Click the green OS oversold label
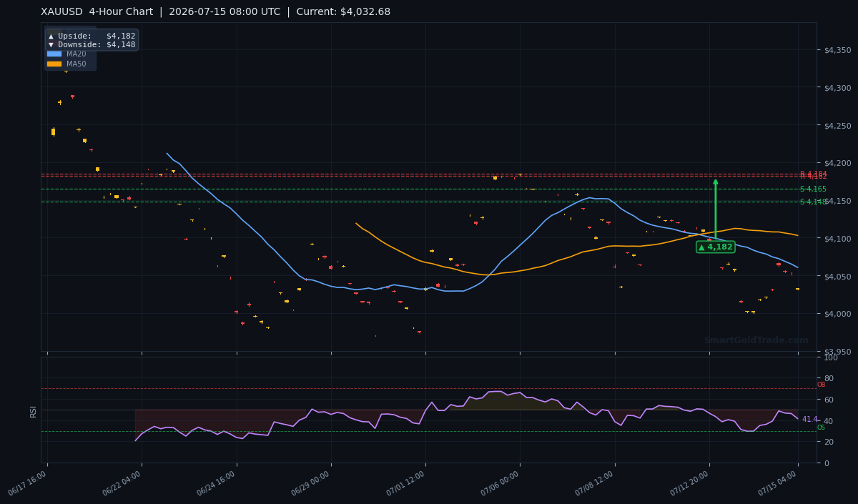858x504 pixels. [821, 428]
